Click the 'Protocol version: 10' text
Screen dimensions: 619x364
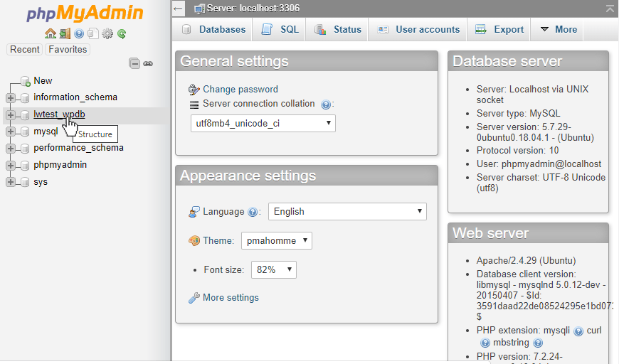pyautogui.click(x=517, y=151)
